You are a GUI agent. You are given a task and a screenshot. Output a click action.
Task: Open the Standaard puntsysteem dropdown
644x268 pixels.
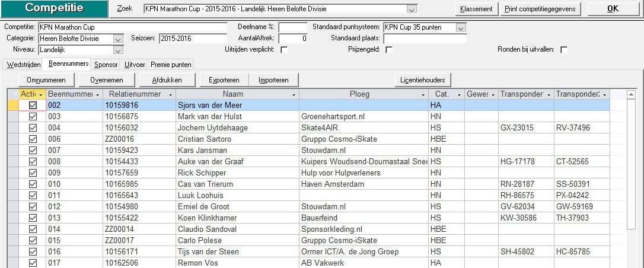(x=461, y=28)
